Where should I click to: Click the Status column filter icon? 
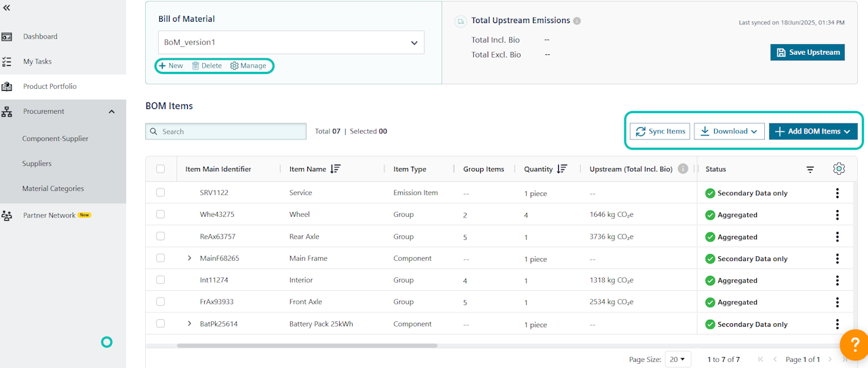click(810, 169)
